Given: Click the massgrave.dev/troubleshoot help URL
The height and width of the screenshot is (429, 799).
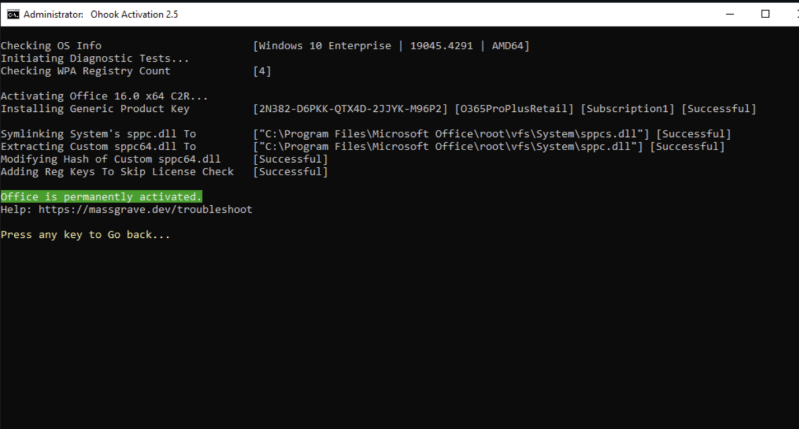Looking at the screenshot, I should click(x=145, y=209).
